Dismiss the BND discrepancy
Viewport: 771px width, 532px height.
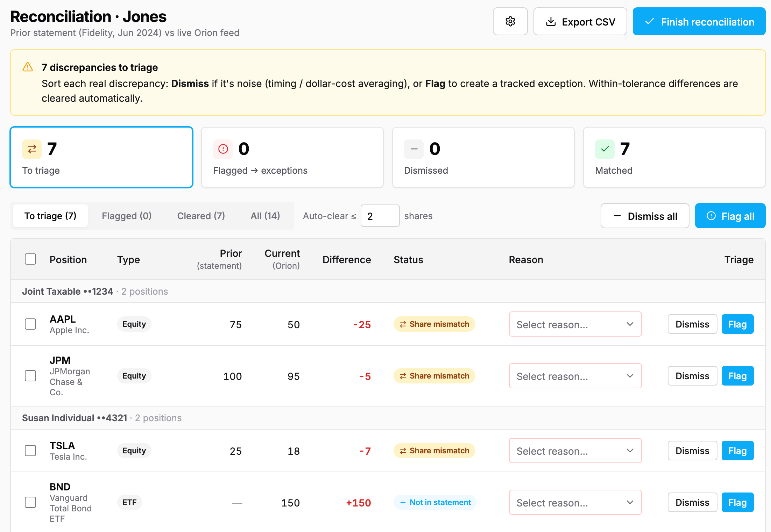(x=692, y=503)
